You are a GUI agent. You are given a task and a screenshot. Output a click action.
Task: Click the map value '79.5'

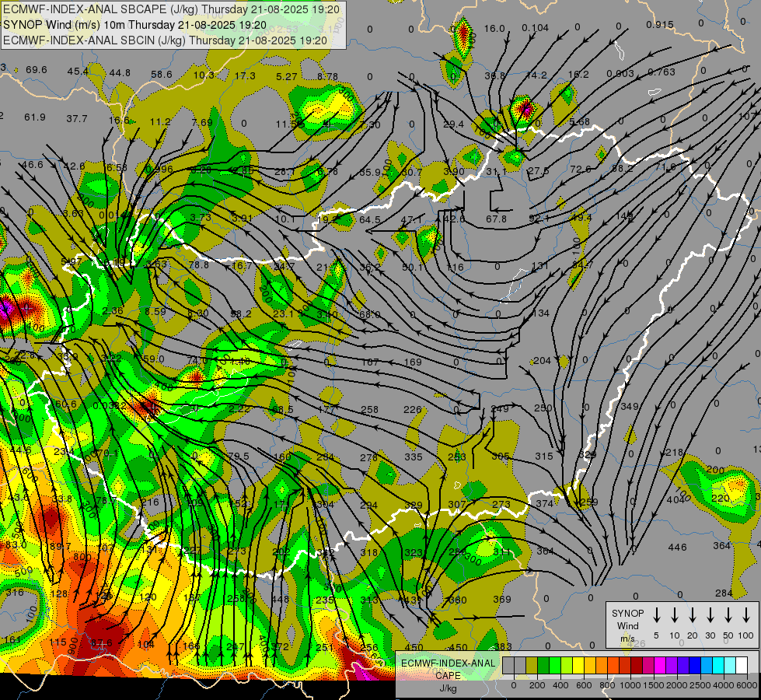(239, 456)
